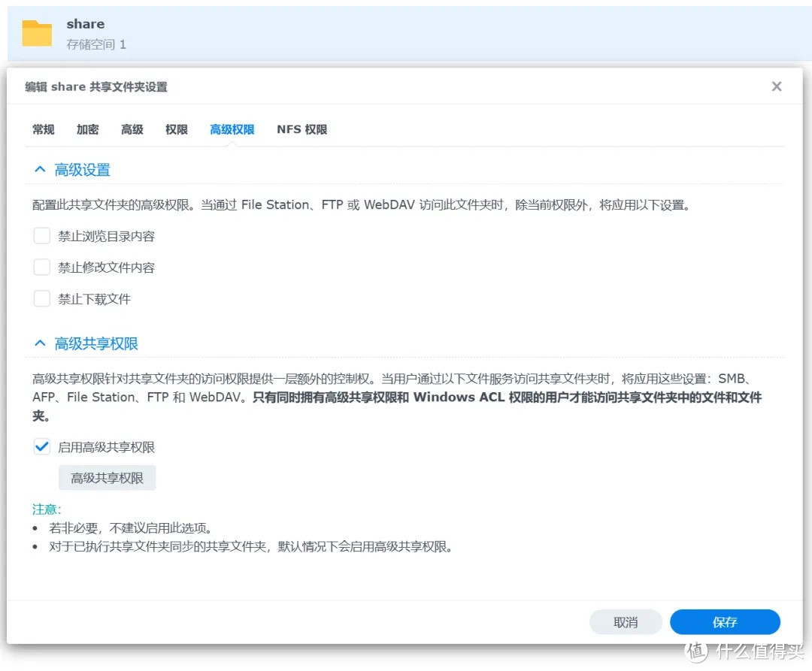Screen dimensions: 812x671
Task: Click the 高级共享权限 settings button
Action: point(107,477)
